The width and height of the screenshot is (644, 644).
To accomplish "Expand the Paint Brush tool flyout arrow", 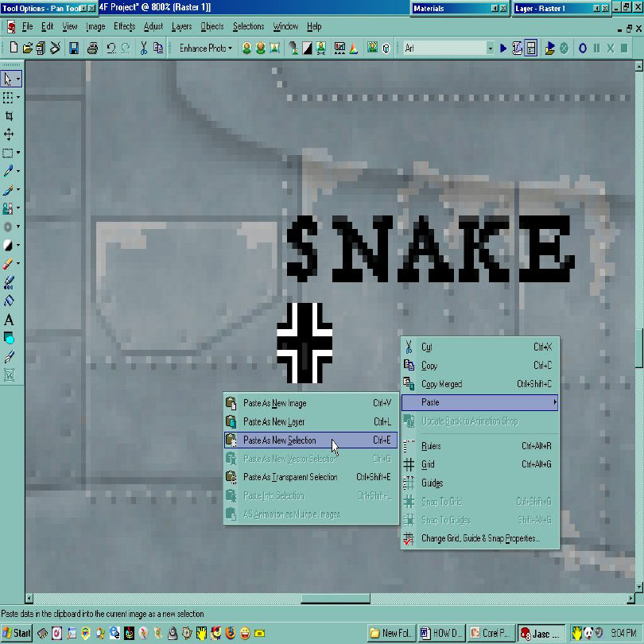I will (x=18, y=190).
